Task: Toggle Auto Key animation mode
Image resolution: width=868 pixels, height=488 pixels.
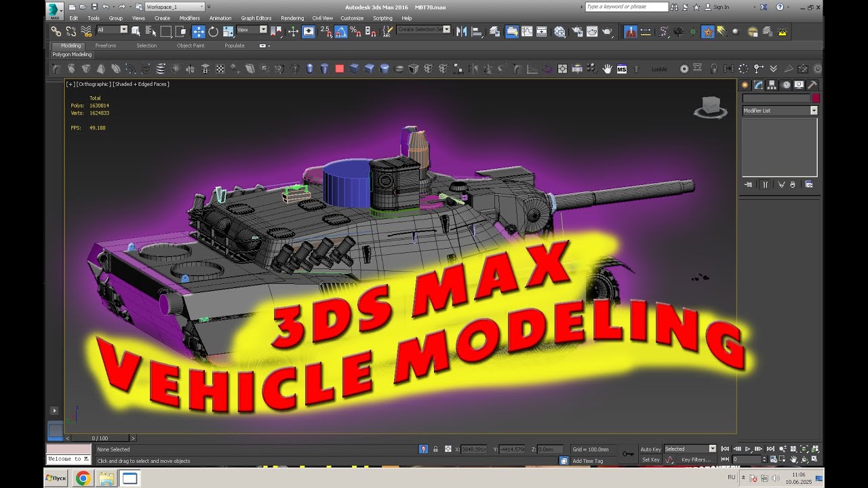Action: 650,449
